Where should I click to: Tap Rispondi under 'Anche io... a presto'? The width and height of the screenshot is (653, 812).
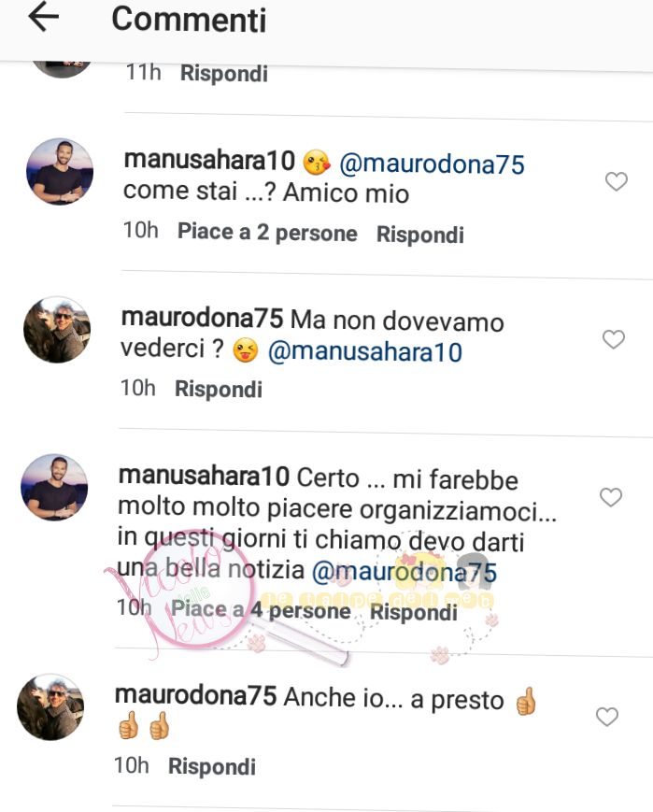click(212, 766)
